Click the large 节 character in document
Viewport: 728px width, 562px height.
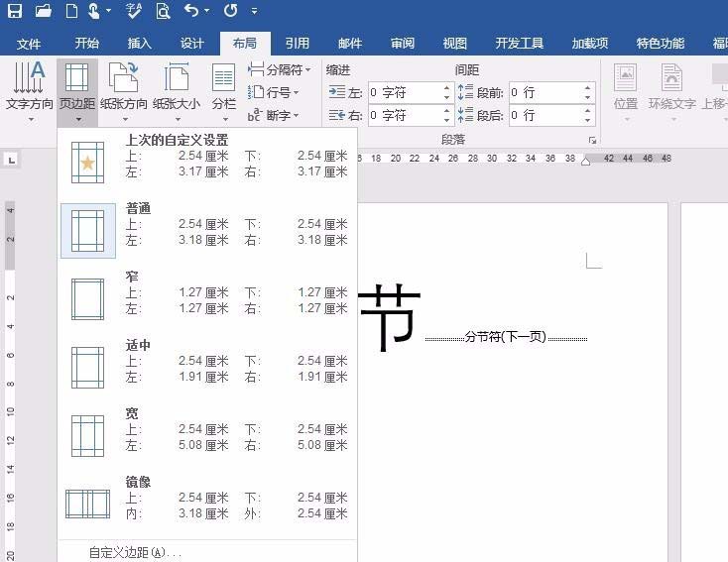tap(389, 317)
